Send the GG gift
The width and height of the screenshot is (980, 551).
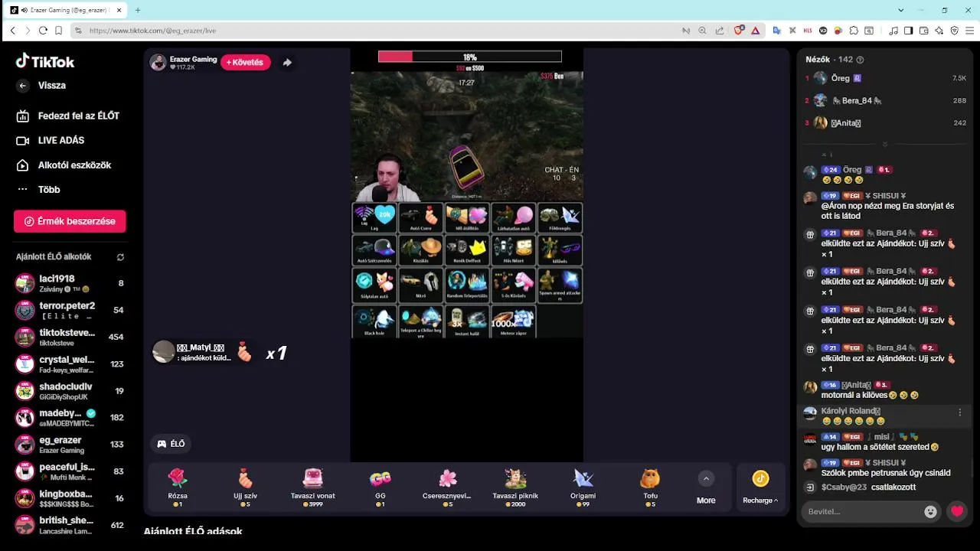coord(381,487)
